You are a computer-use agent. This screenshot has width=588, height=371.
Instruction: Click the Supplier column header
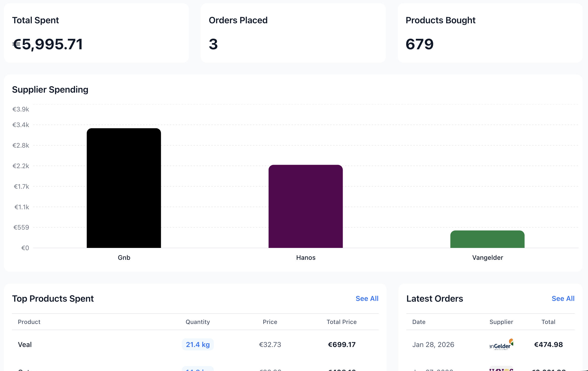[x=501, y=322]
